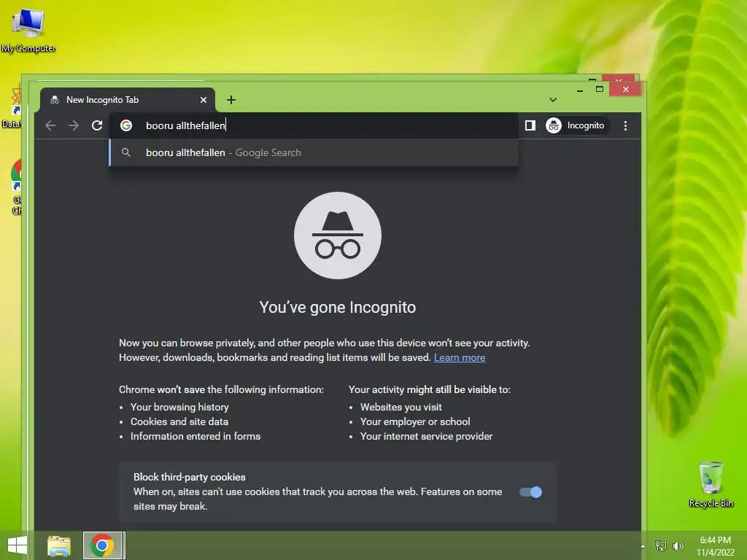747x560 pixels.
Task: Click 'Your browsing history' bullet
Action: [x=179, y=407]
